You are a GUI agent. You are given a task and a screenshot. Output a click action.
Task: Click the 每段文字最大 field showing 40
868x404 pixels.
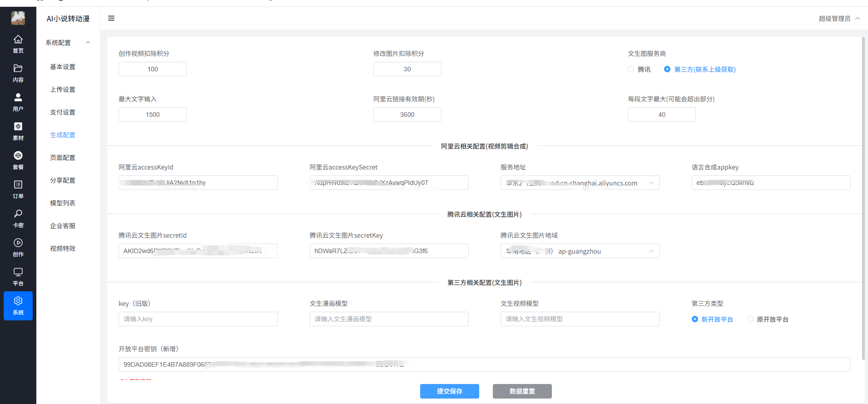coord(662,115)
